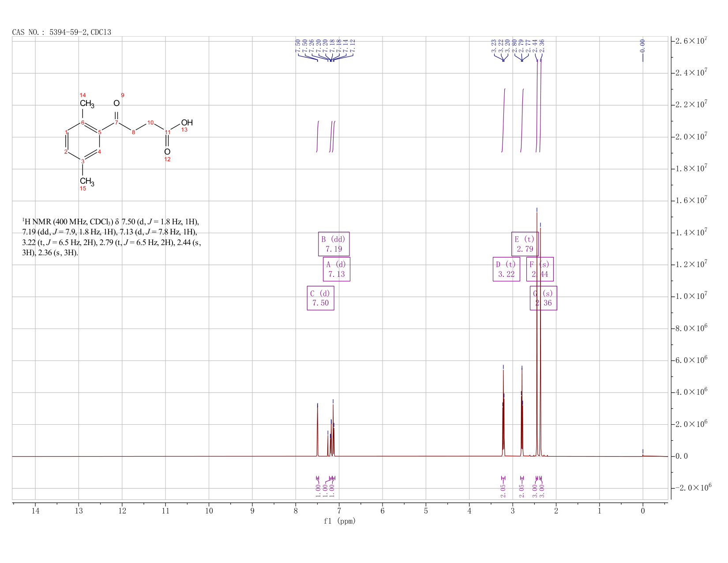Select the D (t) 3.22 multiplet box
The width and height of the screenshot is (728, 563).
point(506,269)
